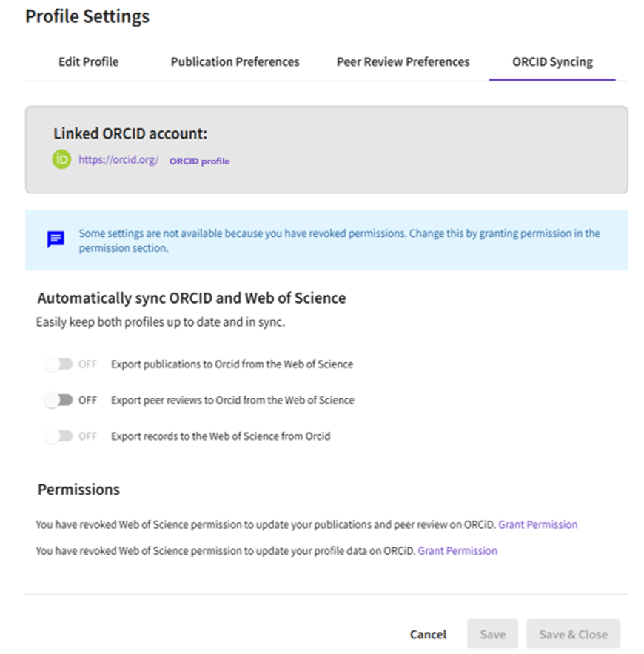Screen dimensions: 644x654
Task: Click the Profile Settings page title
Action: tap(87, 16)
